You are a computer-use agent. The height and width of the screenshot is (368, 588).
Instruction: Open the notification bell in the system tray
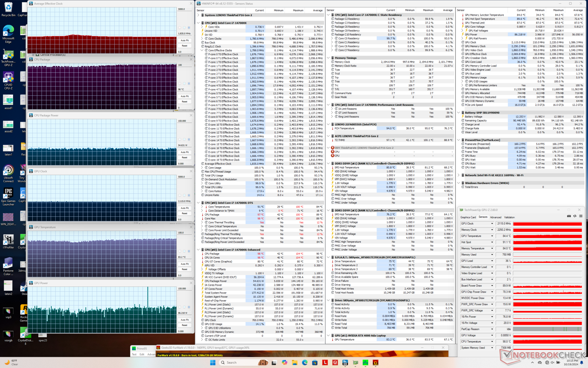click(582, 362)
